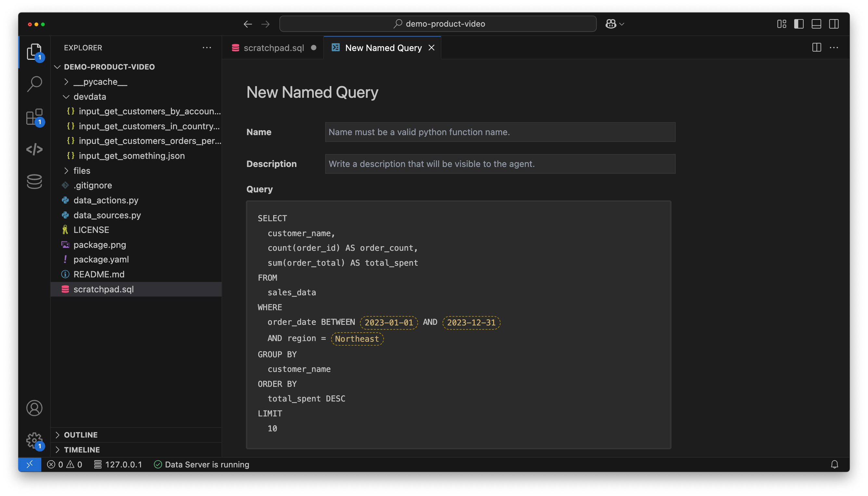Click the errors and warnings status indicator

click(65, 464)
